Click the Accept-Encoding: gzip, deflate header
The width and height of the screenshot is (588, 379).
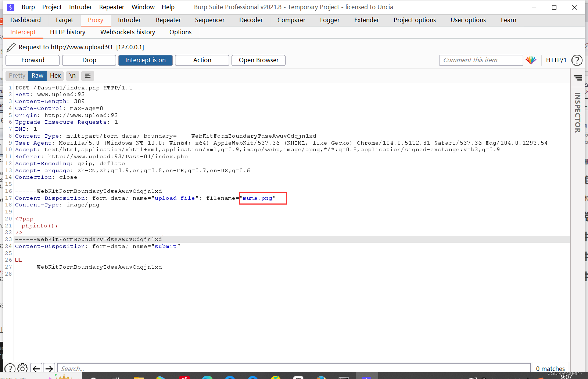click(x=70, y=164)
